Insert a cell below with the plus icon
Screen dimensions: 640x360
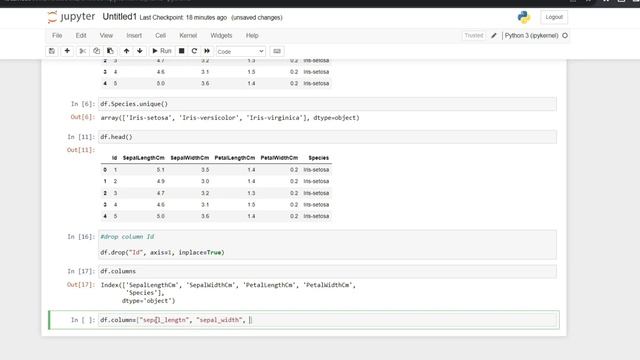pos(67,51)
